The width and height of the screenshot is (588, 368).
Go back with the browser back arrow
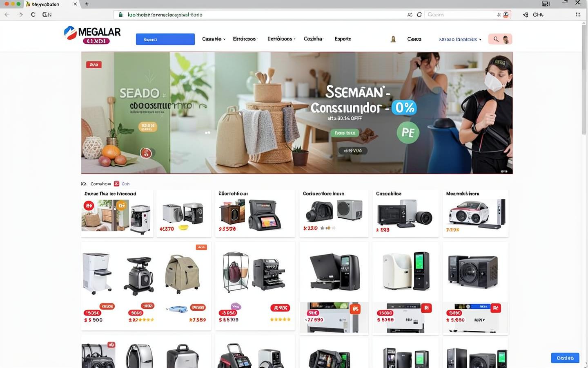[x=7, y=14]
